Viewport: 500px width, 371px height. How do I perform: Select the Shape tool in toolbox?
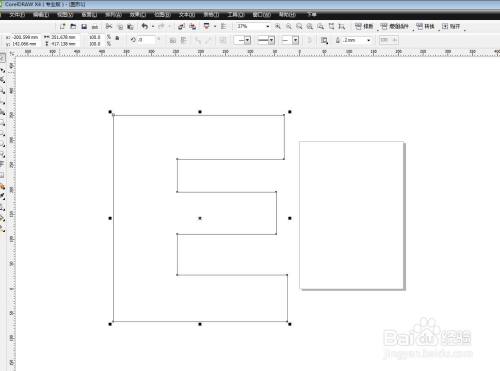2,70
